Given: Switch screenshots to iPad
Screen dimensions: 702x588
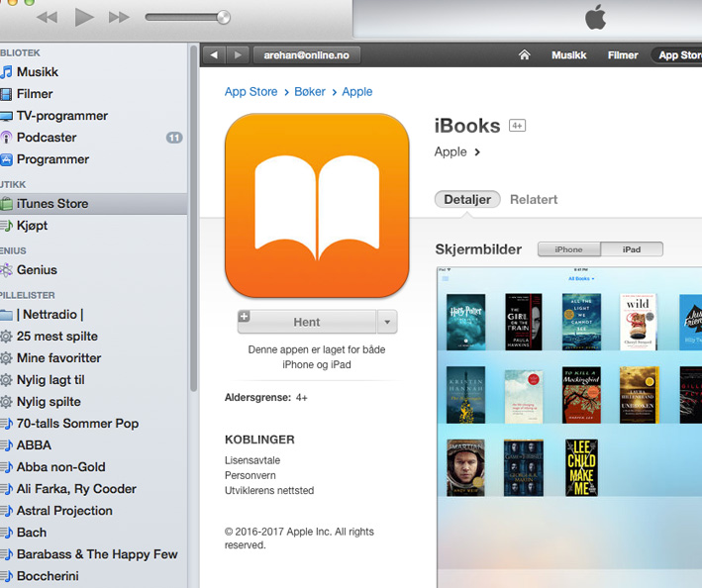Looking at the screenshot, I should click(x=632, y=249).
